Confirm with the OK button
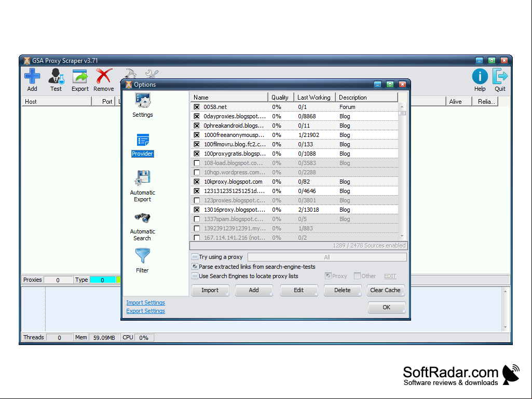The image size is (532, 399). pos(387,307)
